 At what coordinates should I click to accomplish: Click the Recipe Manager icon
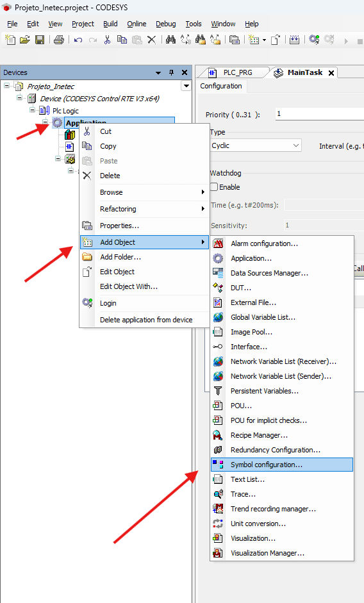point(218,435)
